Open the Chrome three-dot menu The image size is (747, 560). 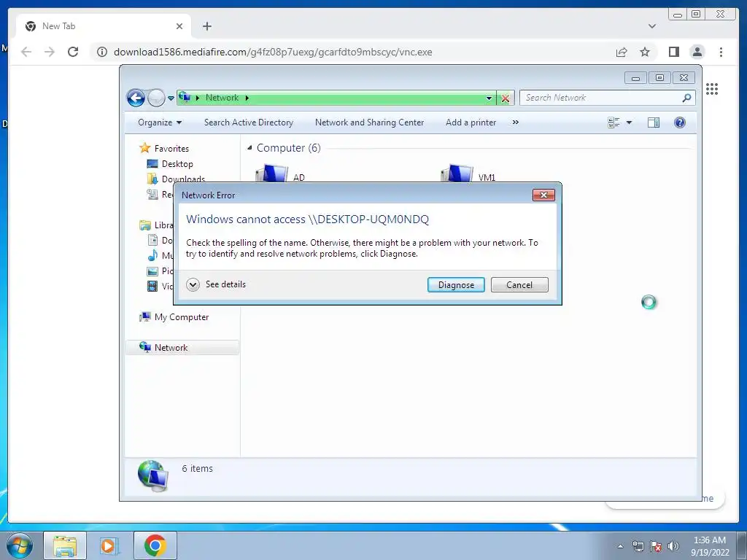coord(721,52)
